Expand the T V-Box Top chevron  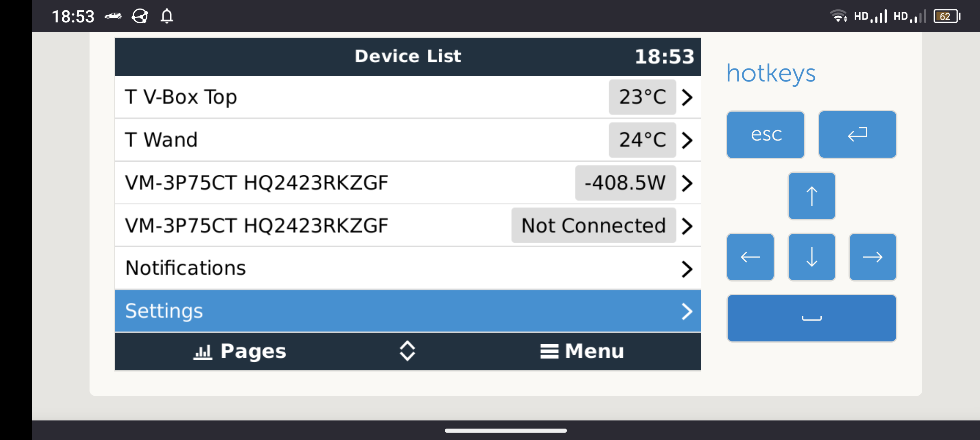(687, 97)
